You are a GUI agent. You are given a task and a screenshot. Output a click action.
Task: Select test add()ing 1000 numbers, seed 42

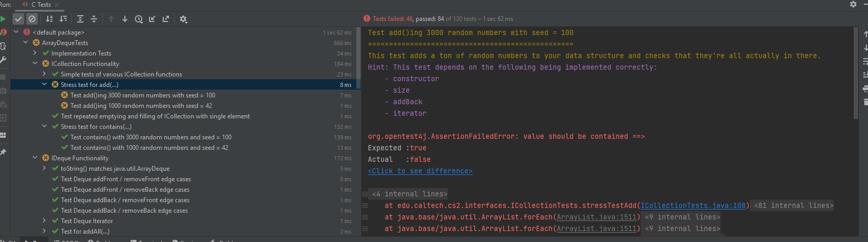(x=141, y=105)
